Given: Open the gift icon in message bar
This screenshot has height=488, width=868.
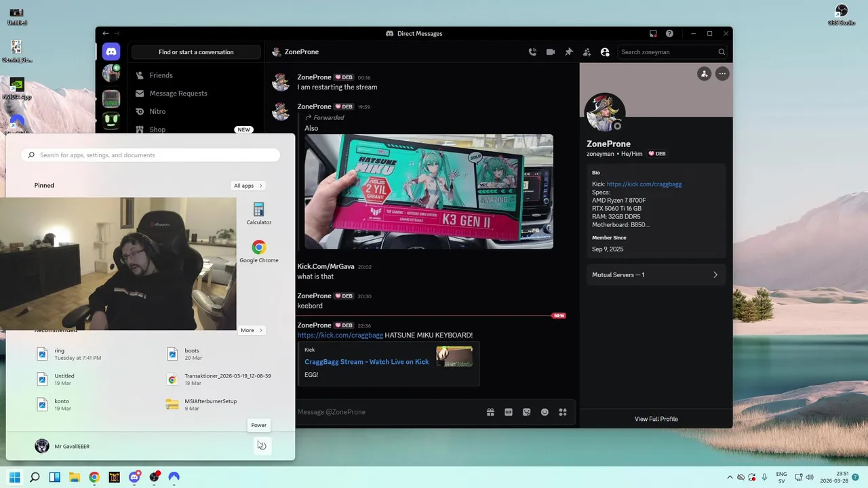Looking at the screenshot, I should pos(490,412).
